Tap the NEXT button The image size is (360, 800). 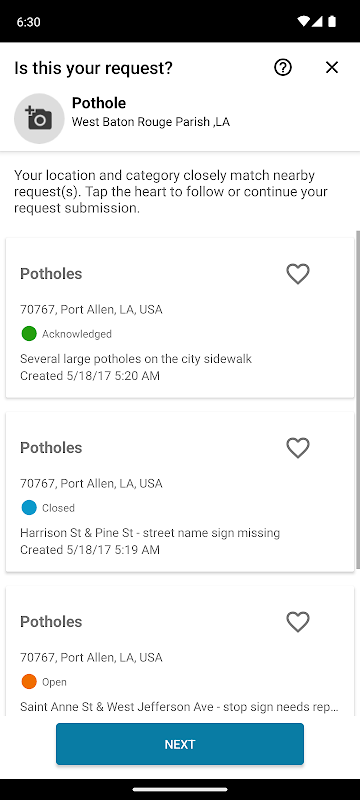[x=180, y=744]
